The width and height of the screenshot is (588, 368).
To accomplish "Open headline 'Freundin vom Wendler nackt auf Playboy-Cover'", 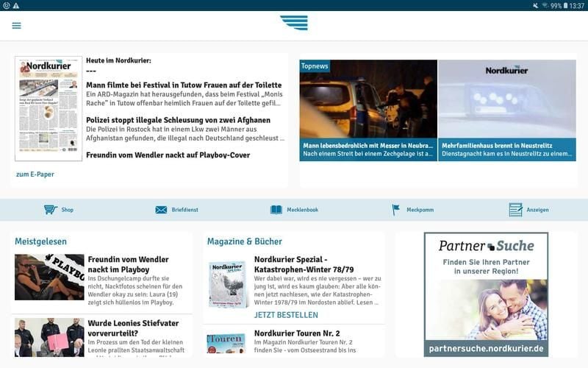I will tap(168, 155).
